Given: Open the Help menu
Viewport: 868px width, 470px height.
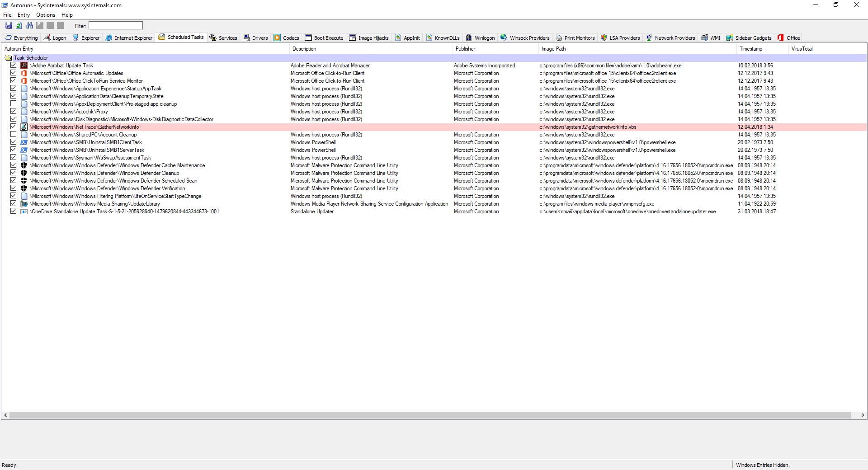Looking at the screenshot, I should (67, 15).
